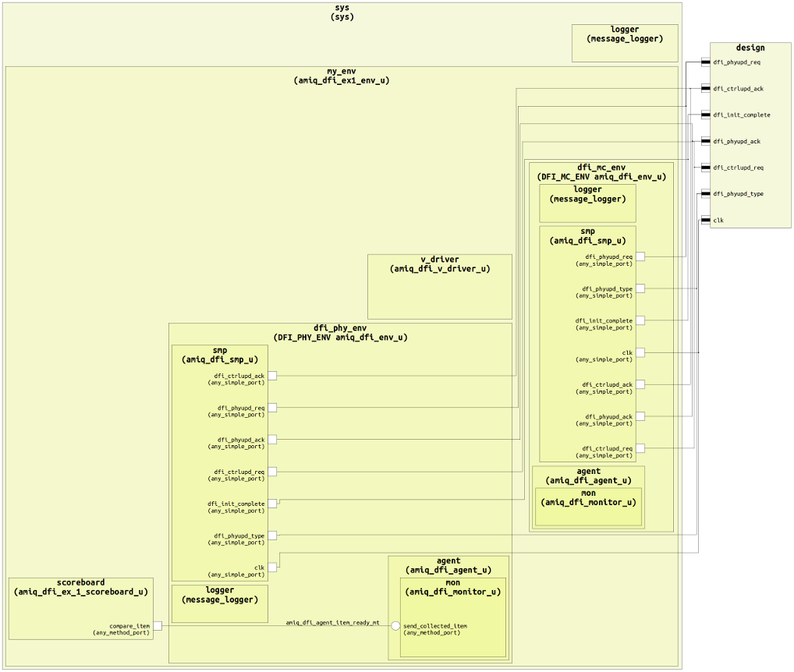Select the dfi_phyupd_req port on design block
This screenshot has height=672, width=794.
click(x=707, y=62)
